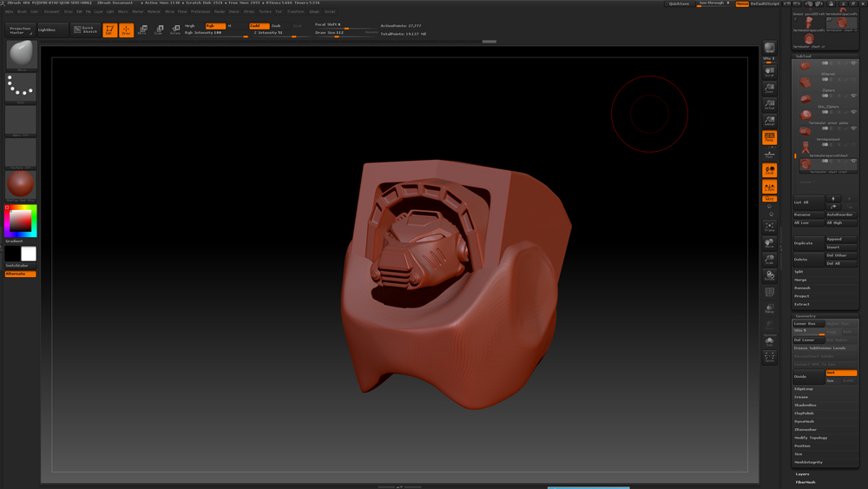The height and width of the screenshot is (489, 868).
Task: Toggle Perspective (Persp) view button
Action: tap(769, 137)
